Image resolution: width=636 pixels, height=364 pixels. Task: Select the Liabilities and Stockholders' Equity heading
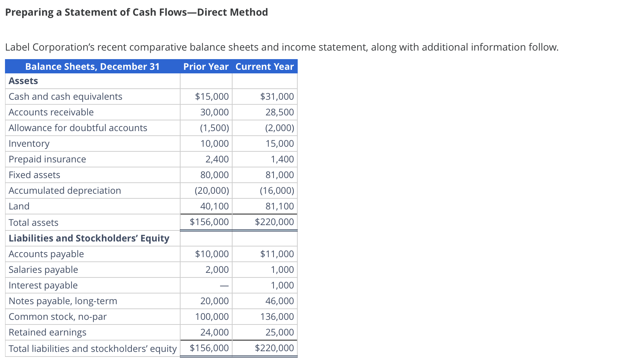coord(89,238)
